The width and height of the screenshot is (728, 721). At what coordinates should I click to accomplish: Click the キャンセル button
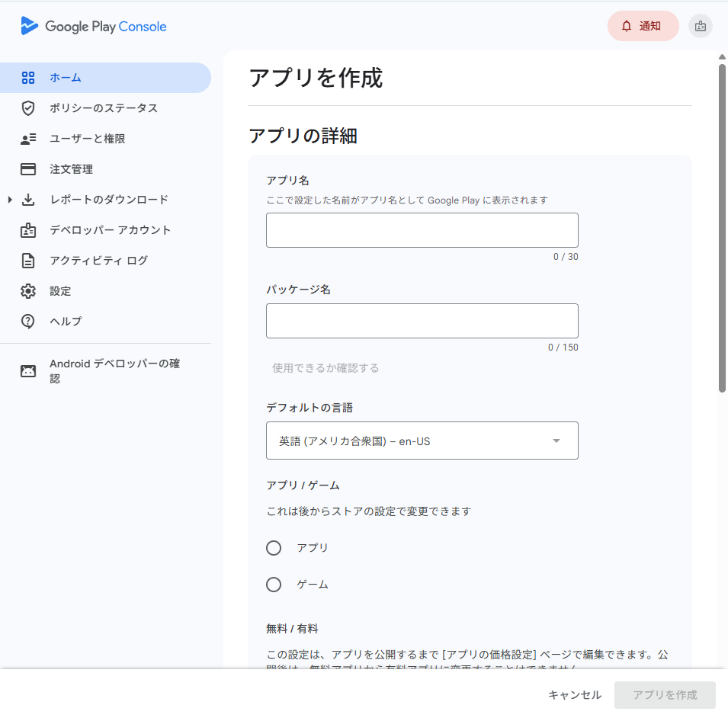click(x=575, y=695)
